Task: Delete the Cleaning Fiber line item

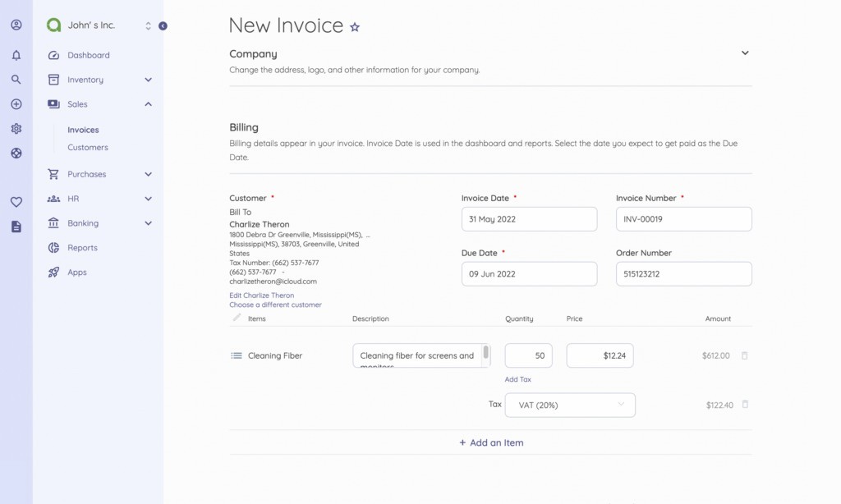Action: (x=745, y=355)
